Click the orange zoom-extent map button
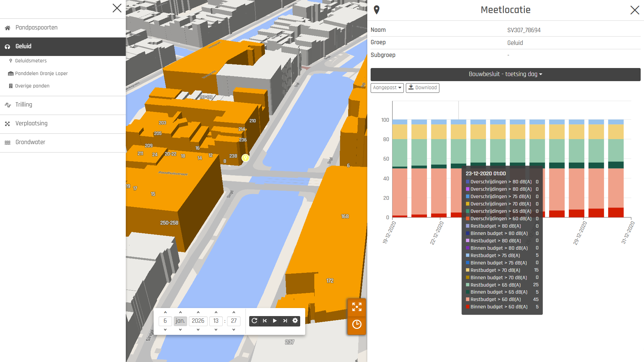This screenshot has height=362, width=644. [x=357, y=307]
